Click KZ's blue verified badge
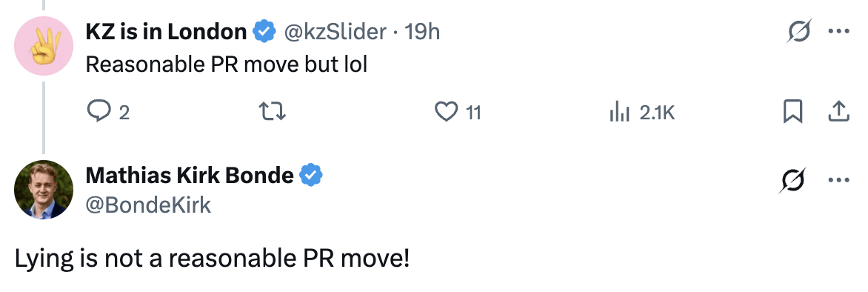The image size is (868, 292). [264, 32]
